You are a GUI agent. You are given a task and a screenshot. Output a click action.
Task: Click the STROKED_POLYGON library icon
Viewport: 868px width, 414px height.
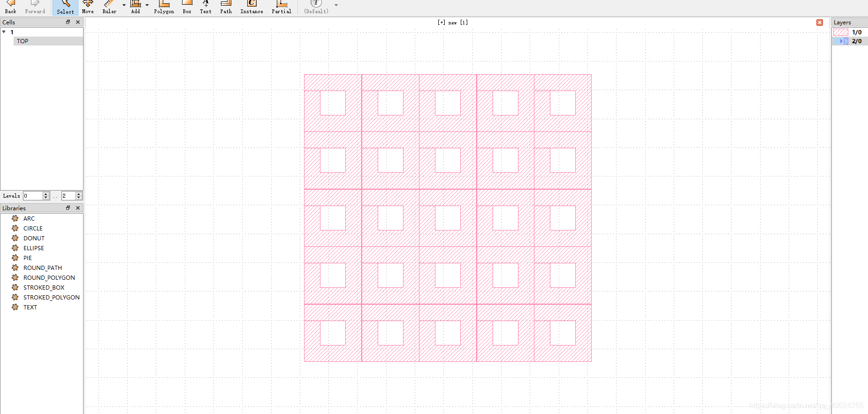click(15, 297)
